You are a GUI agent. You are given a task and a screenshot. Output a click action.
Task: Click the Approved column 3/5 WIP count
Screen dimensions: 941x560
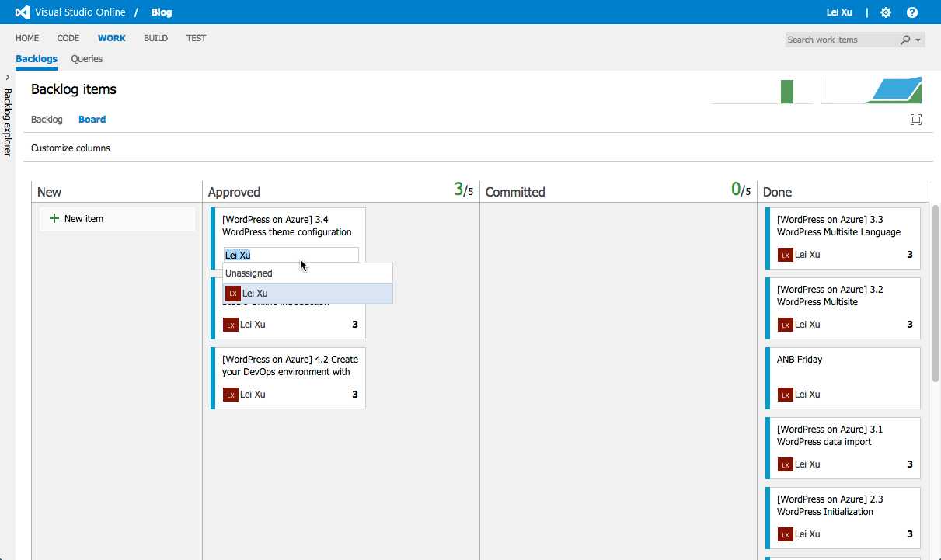[x=464, y=190]
